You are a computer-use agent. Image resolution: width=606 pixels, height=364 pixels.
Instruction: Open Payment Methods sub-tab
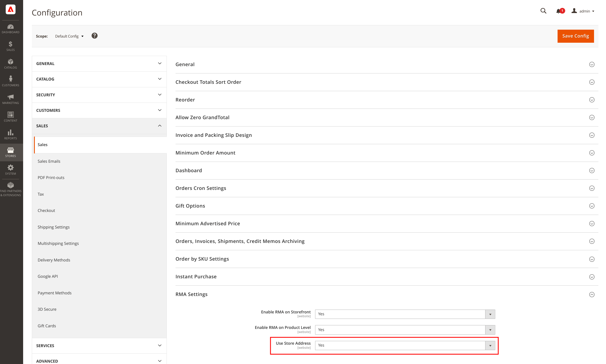pos(100,293)
